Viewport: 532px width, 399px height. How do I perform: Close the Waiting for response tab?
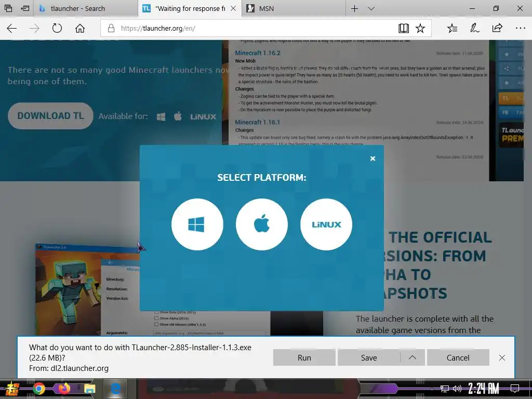pos(233,8)
